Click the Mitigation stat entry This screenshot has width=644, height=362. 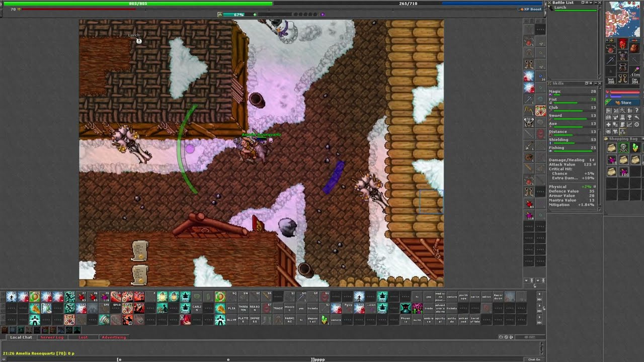click(x=573, y=205)
